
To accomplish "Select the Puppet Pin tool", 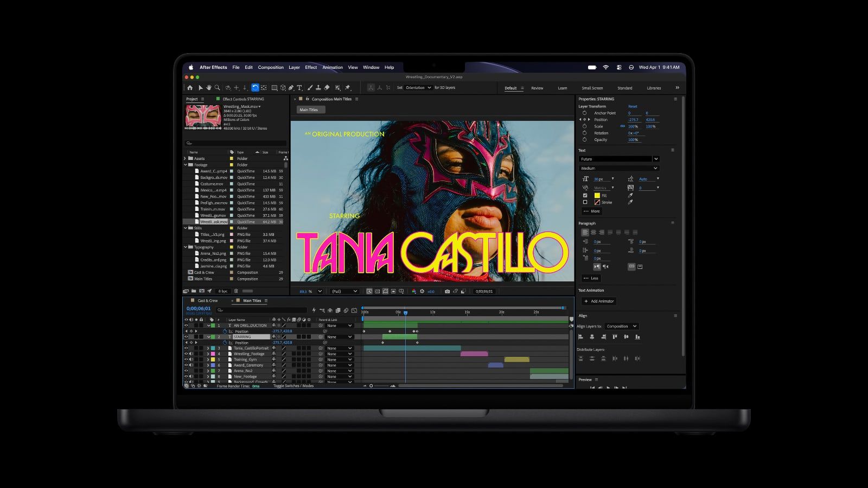I will coord(348,88).
